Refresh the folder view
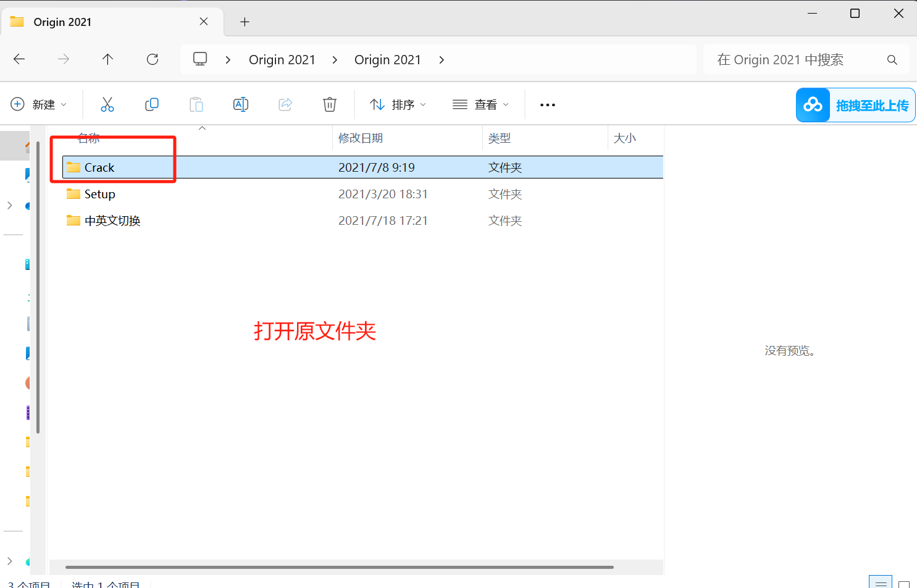The width and height of the screenshot is (917, 588). [x=152, y=59]
